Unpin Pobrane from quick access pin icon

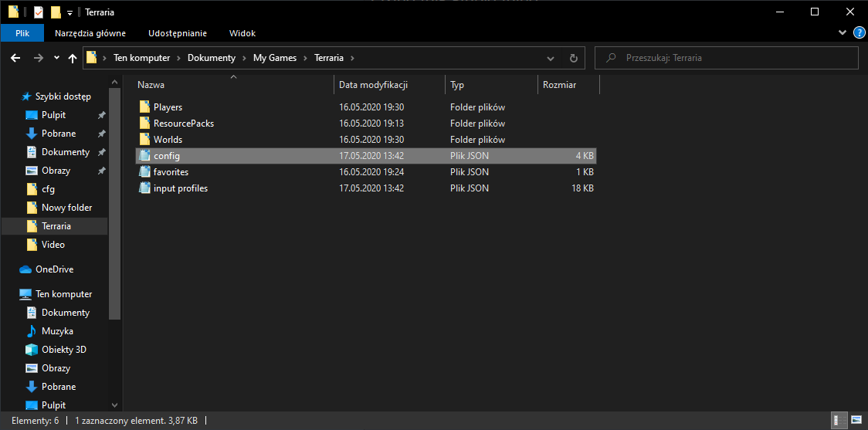pyautogui.click(x=101, y=134)
